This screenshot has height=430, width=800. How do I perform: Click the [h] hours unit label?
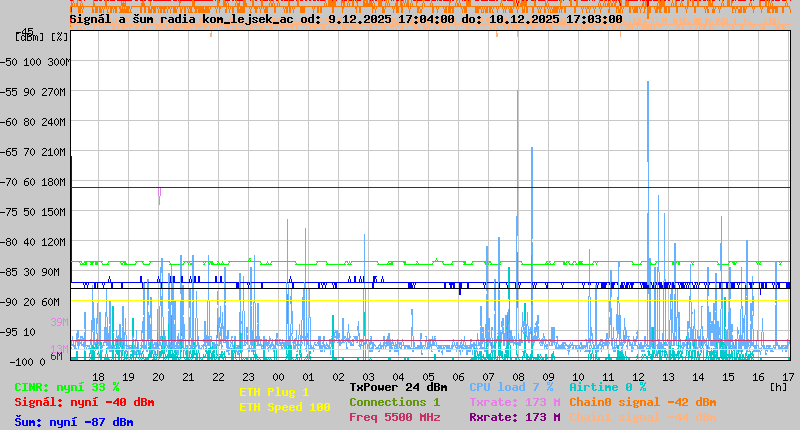pyautogui.click(x=778, y=387)
